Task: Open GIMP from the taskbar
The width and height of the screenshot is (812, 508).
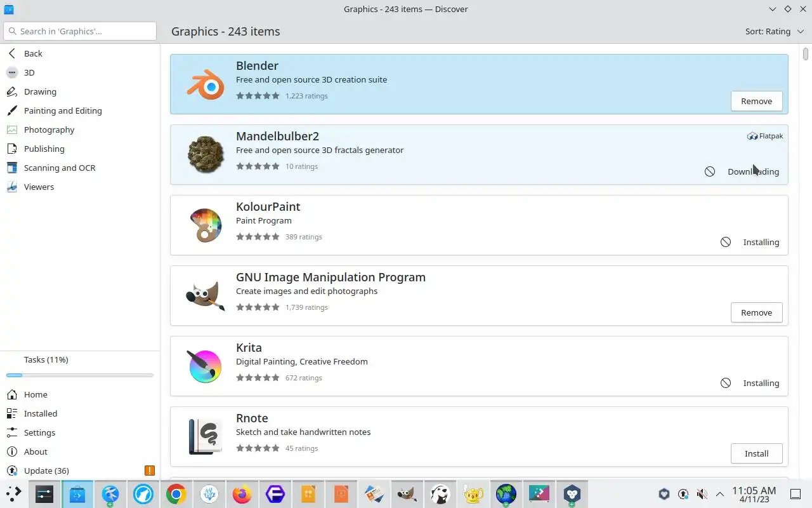Action: click(407, 494)
